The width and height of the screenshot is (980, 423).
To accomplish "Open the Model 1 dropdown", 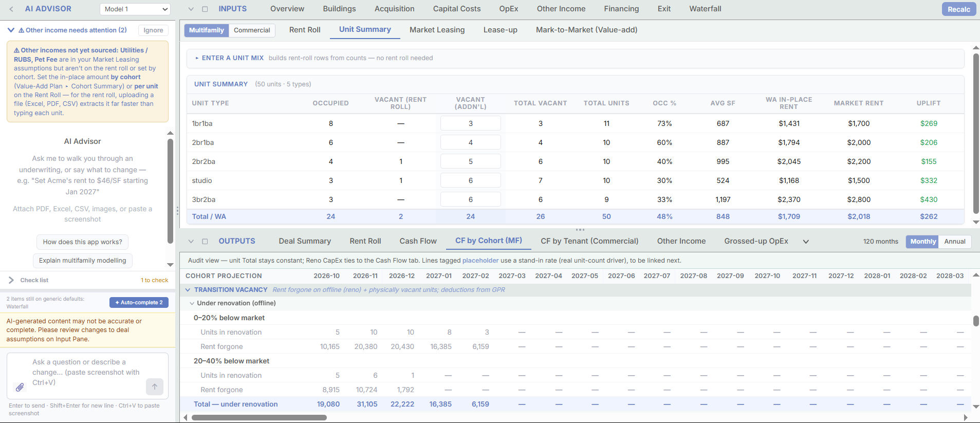I will 135,9.
